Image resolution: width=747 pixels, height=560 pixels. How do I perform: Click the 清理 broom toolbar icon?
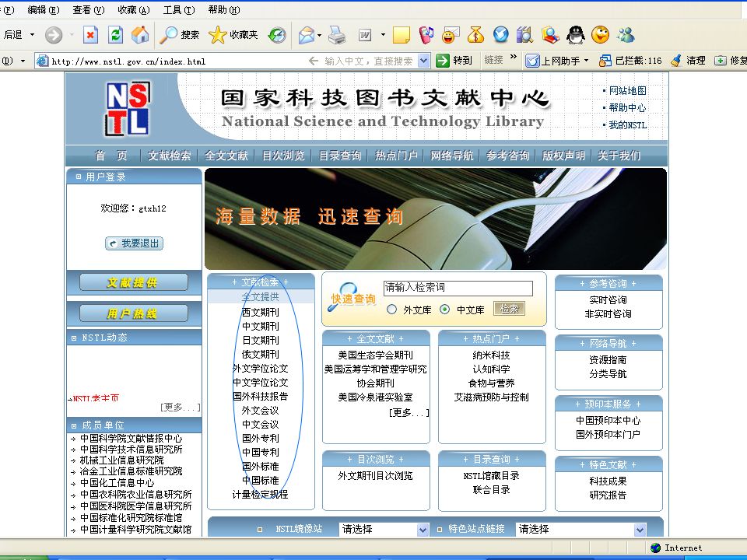point(688,61)
